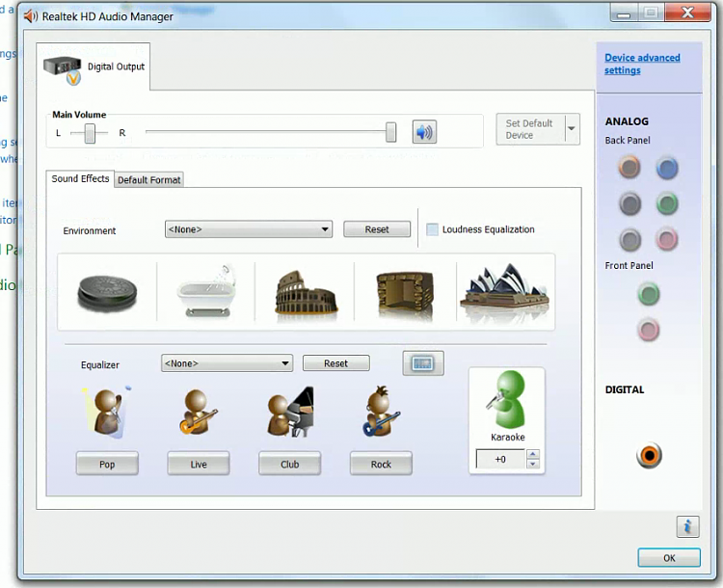The image size is (723, 588).
Task: Select the Bathroom bathtub environment icon
Action: click(207, 291)
